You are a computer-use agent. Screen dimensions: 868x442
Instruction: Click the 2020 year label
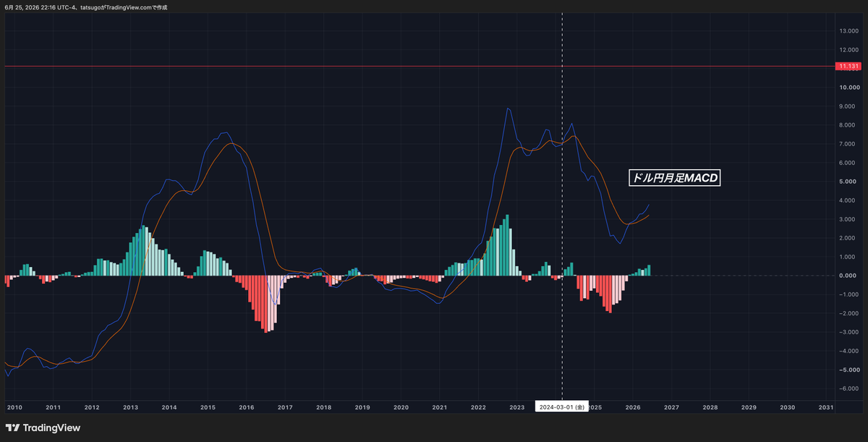tap(401, 407)
